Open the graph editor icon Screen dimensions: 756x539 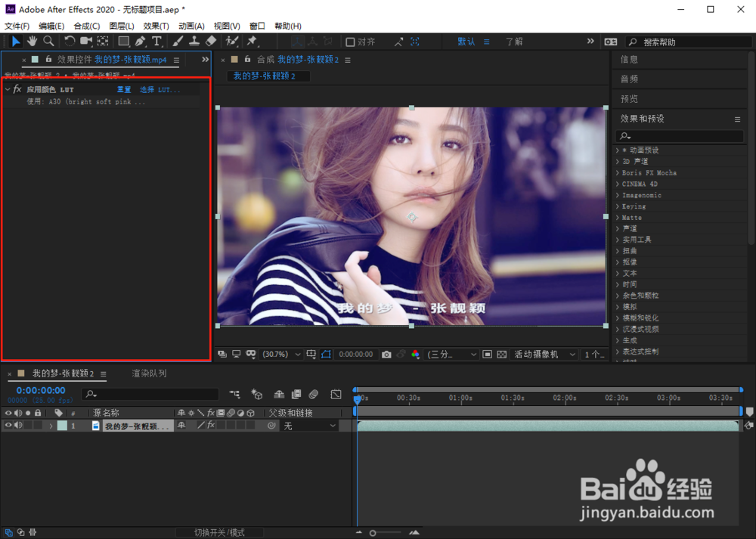coord(336,395)
